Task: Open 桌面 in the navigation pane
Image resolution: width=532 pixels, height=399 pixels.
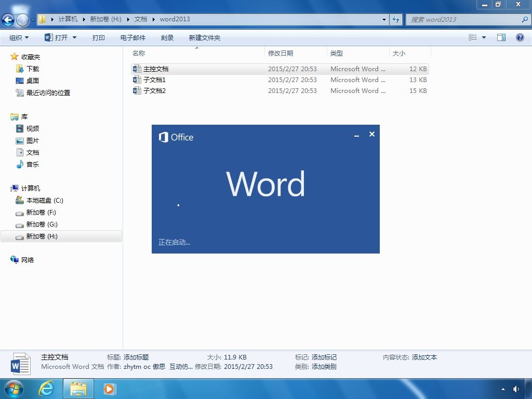Action: [x=33, y=81]
